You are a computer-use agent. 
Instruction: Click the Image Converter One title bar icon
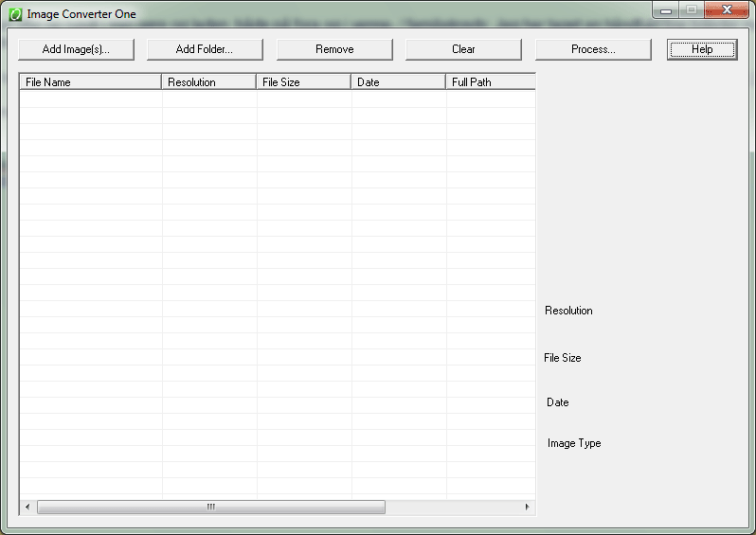16,14
